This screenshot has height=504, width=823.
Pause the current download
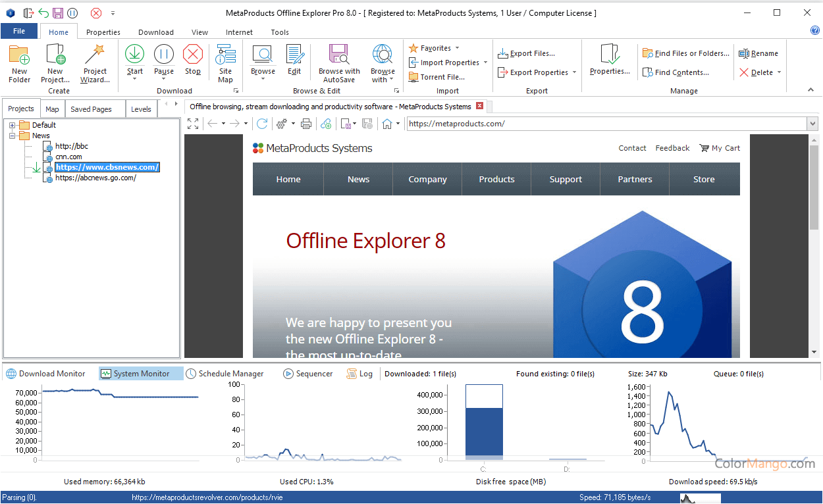(x=164, y=55)
